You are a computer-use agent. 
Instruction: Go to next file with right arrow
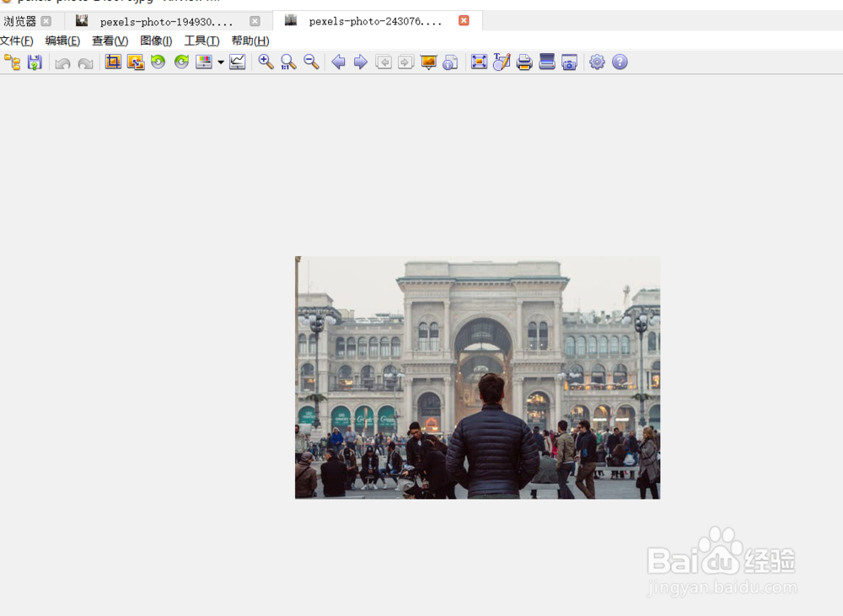(x=360, y=62)
